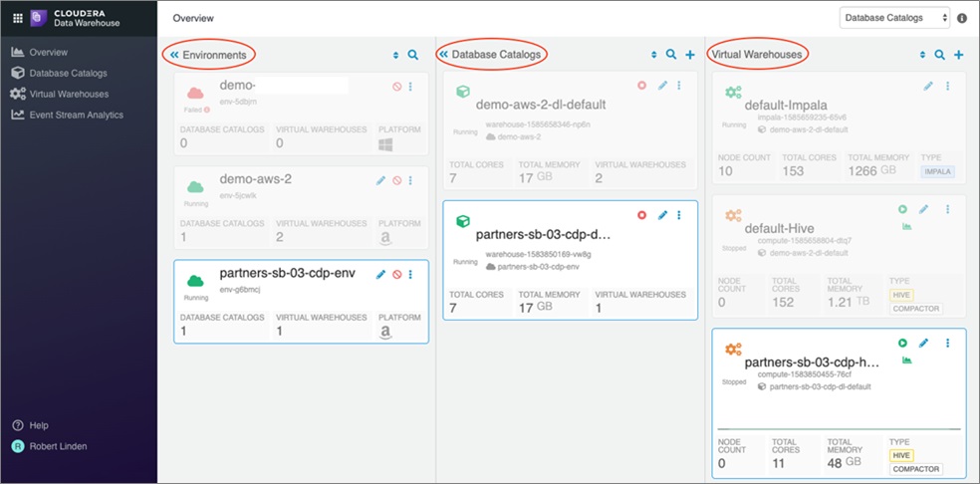The width and height of the screenshot is (980, 484).
Task: Start the partners-sb-03-cdp-h… warehouse
Action: click(x=902, y=343)
